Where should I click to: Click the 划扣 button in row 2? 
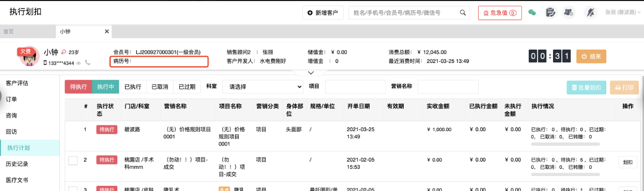(628, 162)
